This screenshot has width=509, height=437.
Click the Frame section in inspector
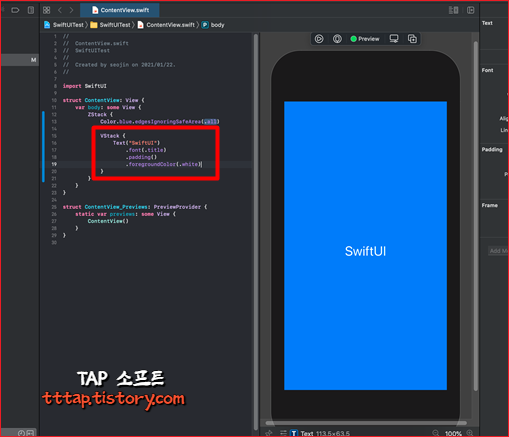(x=490, y=205)
